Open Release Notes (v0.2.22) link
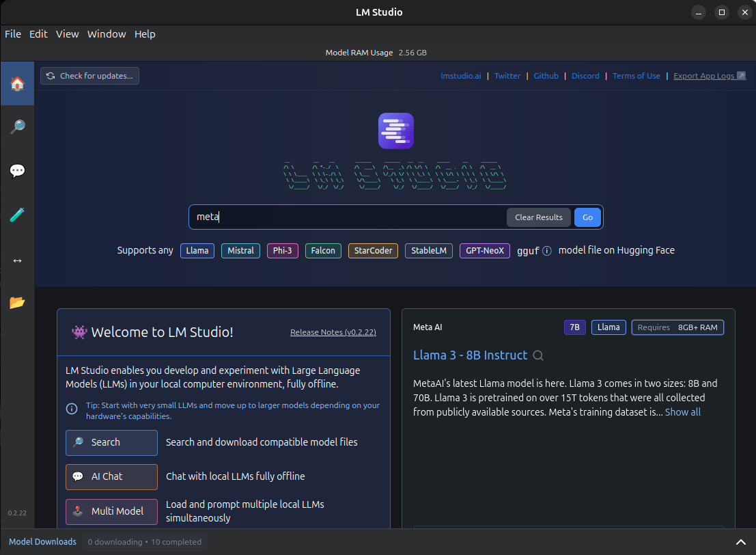This screenshot has width=756, height=555. 333,332
